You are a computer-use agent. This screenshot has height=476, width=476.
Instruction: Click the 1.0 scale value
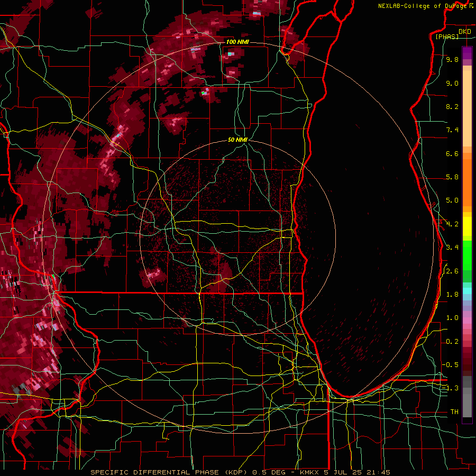(452, 318)
